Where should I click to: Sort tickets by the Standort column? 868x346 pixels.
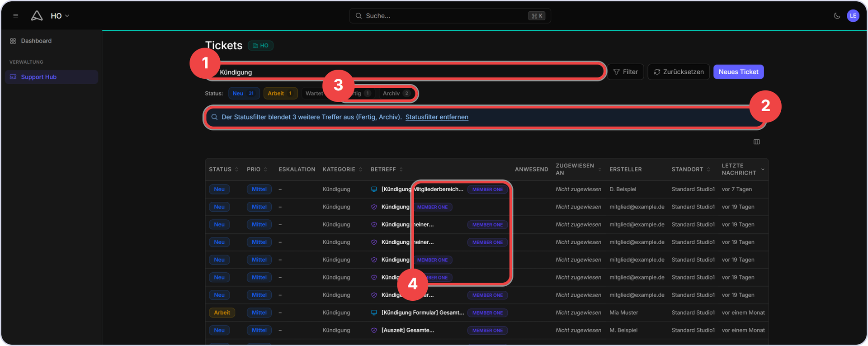tap(691, 170)
